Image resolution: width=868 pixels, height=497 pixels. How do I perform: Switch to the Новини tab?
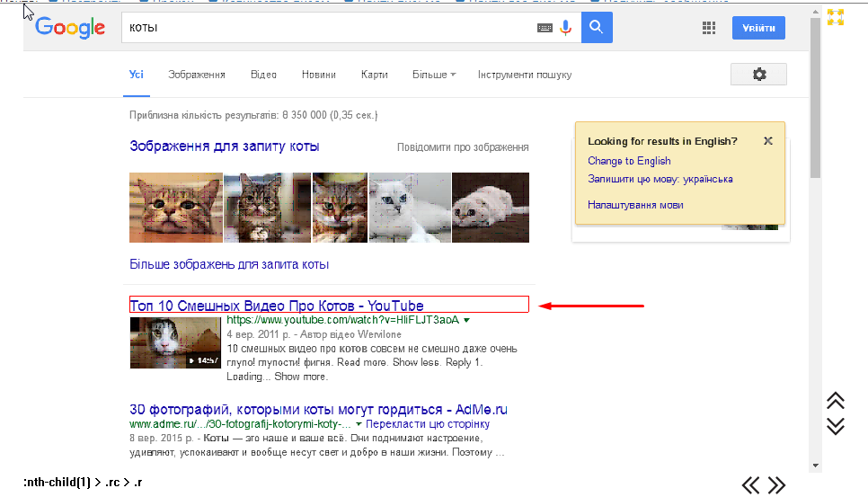tap(319, 75)
